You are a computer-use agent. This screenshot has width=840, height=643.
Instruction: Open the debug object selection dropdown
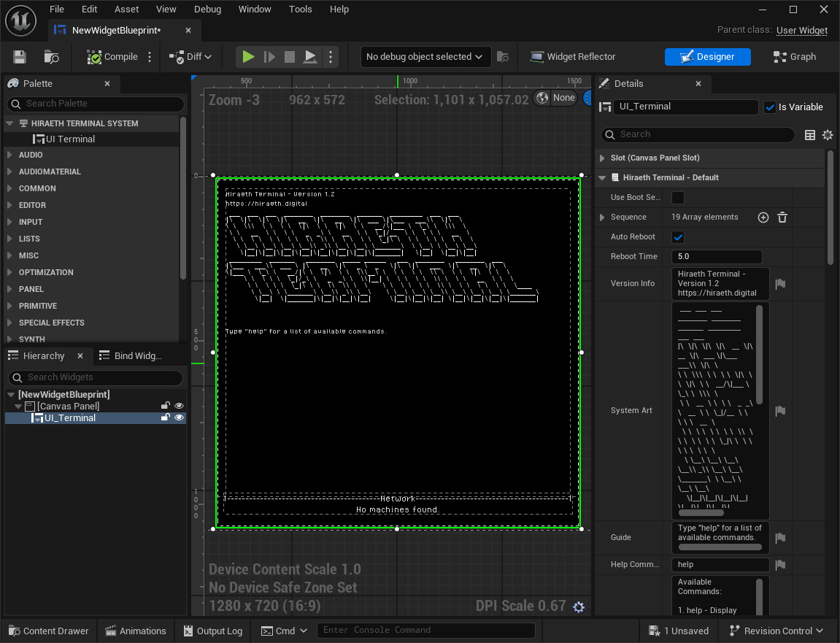click(425, 57)
